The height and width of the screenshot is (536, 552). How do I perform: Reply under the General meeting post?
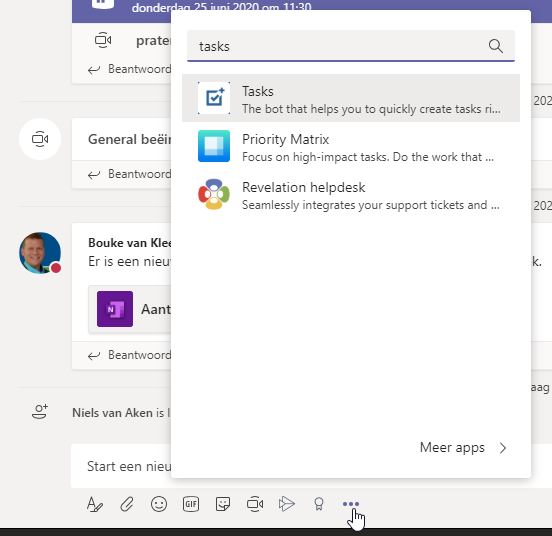coord(129,174)
